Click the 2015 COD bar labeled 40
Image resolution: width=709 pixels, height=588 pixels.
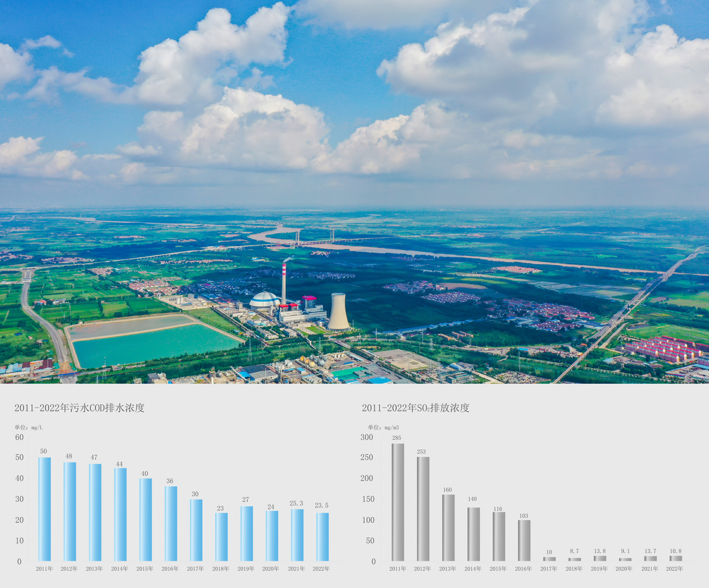(145, 519)
